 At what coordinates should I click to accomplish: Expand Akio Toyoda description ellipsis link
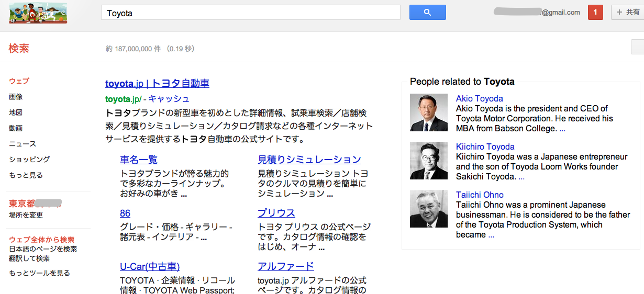562,129
